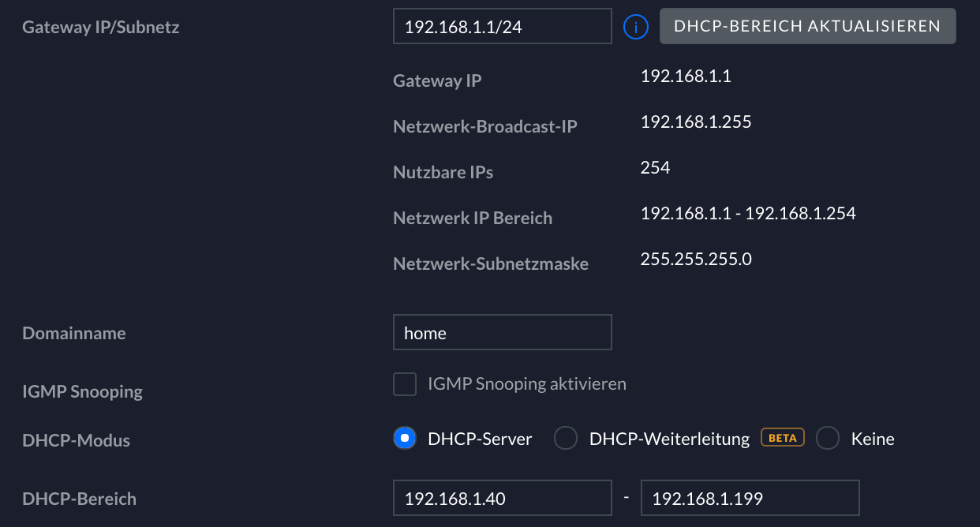Select the Keine radio button for DHCP-Modus
This screenshot has height=527, width=980.
pos(828,439)
